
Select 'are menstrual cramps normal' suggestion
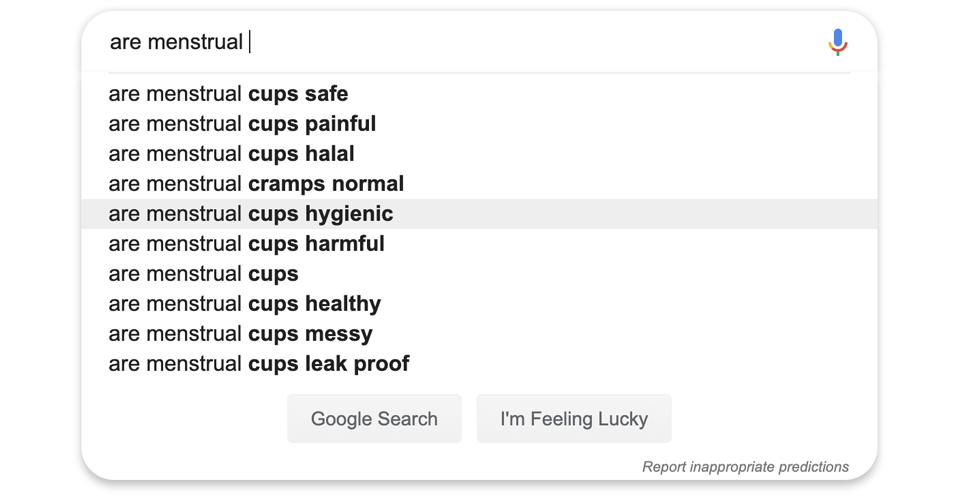tap(479, 184)
